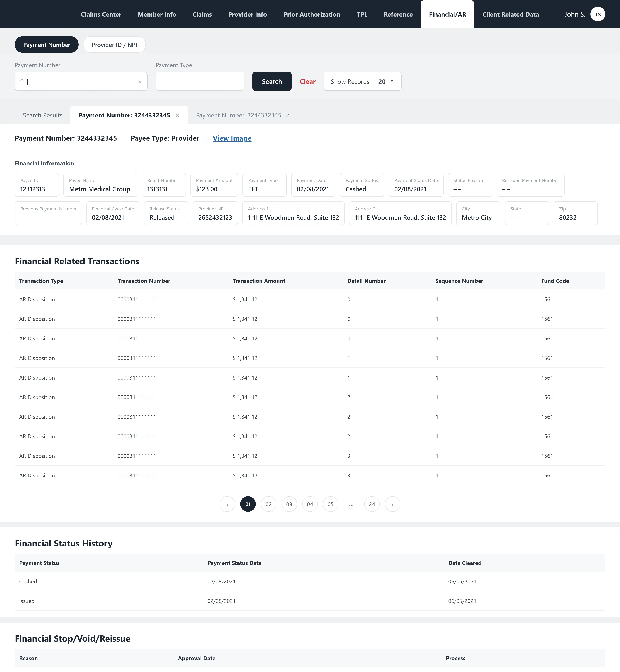Click the Payment Type EFT card
Image resolution: width=620 pixels, height=672 pixels.
pos(264,185)
